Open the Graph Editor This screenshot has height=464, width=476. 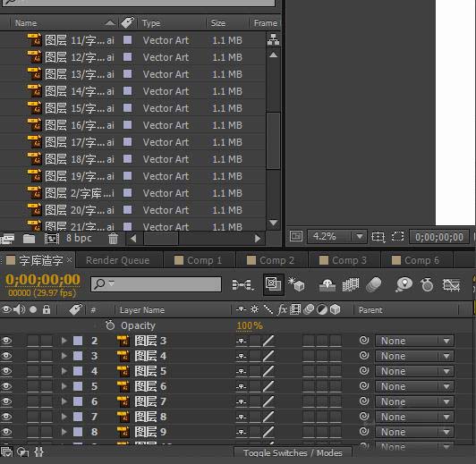(x=451, y=285)
